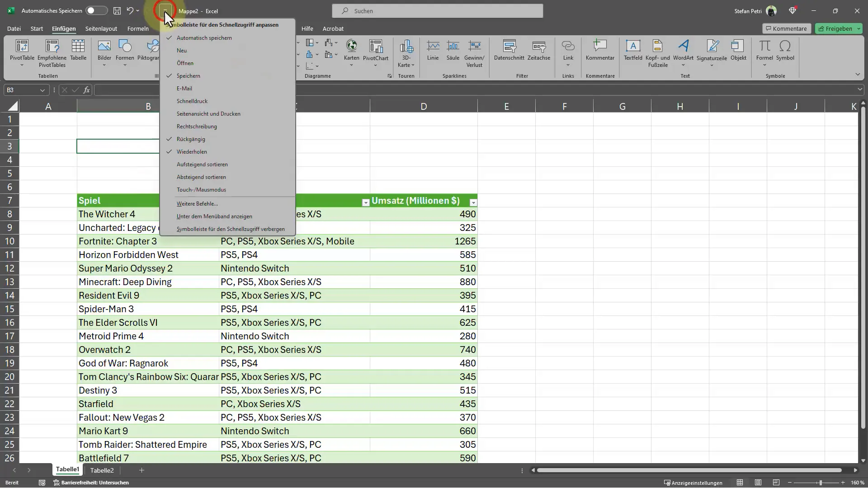The width and height of the screenshot is (868, 488).
Task: Expand the name box dropdown
Action: point(42,90)
